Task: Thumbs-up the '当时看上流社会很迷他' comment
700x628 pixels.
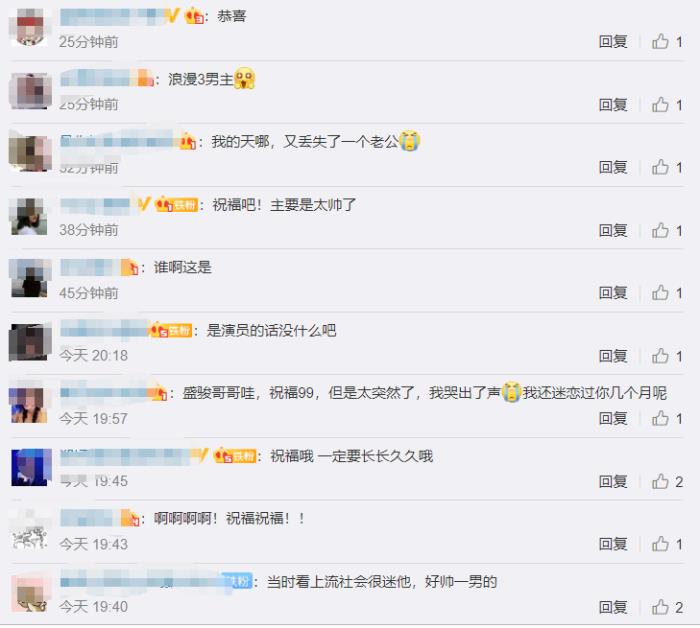Action: tap(660, 607)
